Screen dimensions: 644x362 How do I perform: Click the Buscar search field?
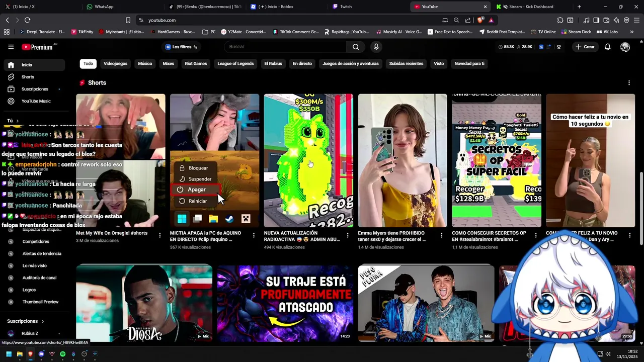click(286, 47)
